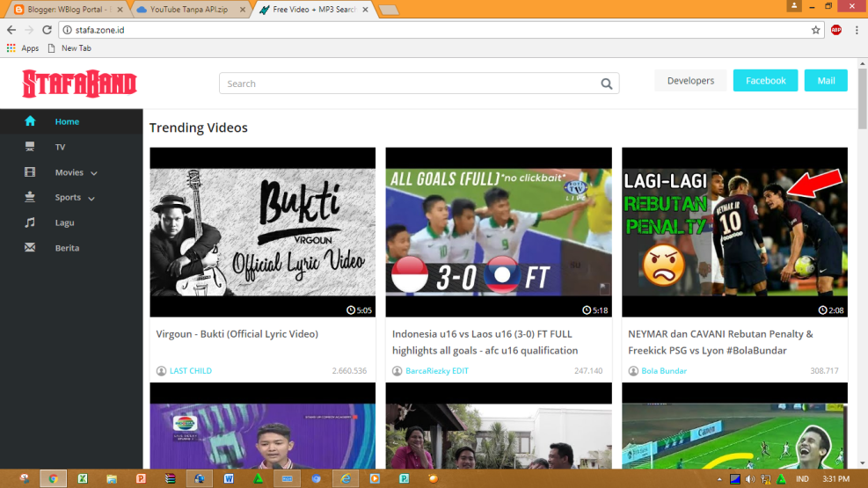Expand the Sports submenu arrow
Screen dimensions: 868x488
pyautogui.click(x=91, y=199)
